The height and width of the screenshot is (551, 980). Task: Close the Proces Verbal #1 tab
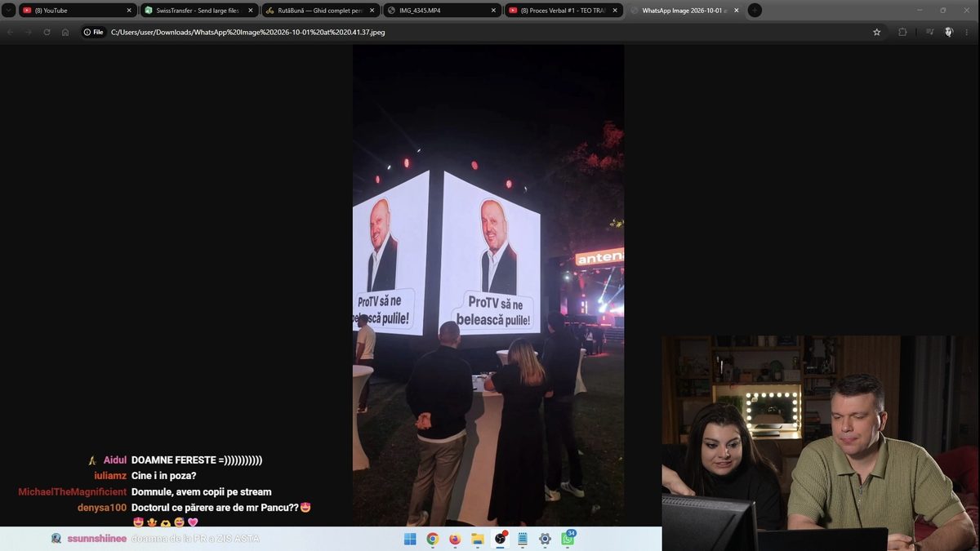click(x=615, y=11)
